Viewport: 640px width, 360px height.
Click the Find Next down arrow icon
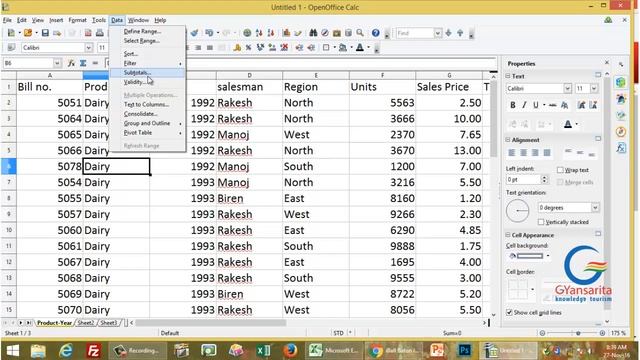click(x=449, y=33)
